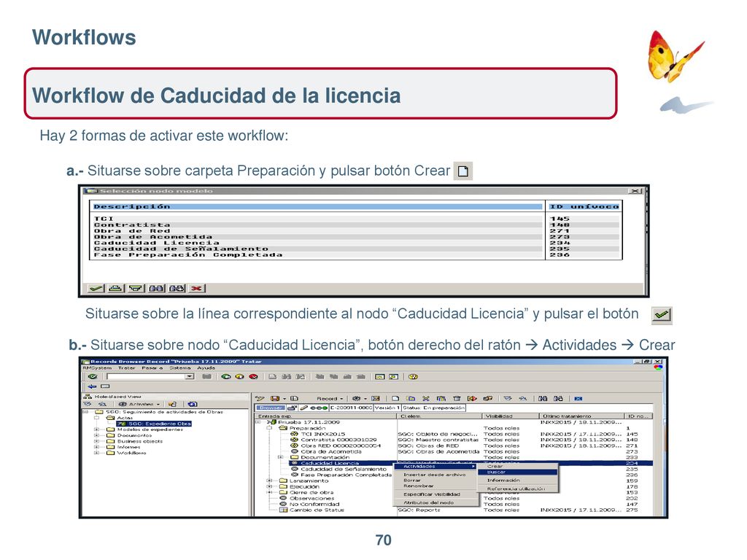Viewport: 747px width, 560px height.
Task: Open the command field dropdown arrow
Action: (x=190, y=377)
